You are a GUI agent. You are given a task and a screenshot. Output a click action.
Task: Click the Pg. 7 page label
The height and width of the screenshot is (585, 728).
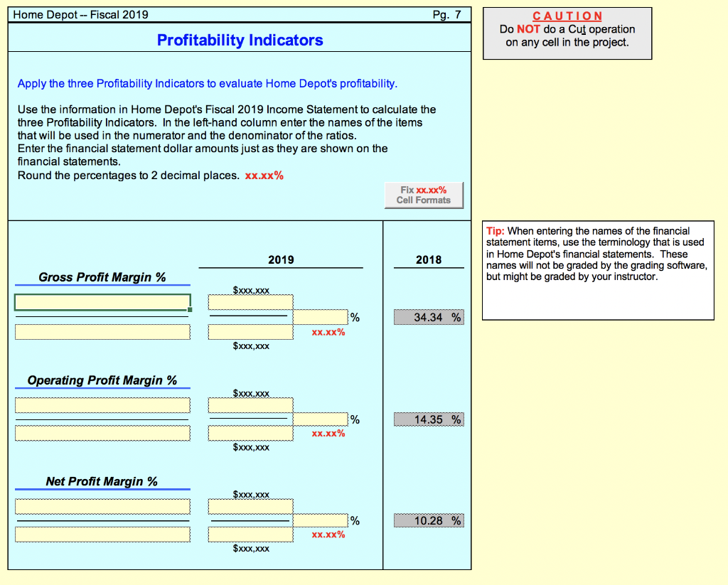[x=446, y=14]
